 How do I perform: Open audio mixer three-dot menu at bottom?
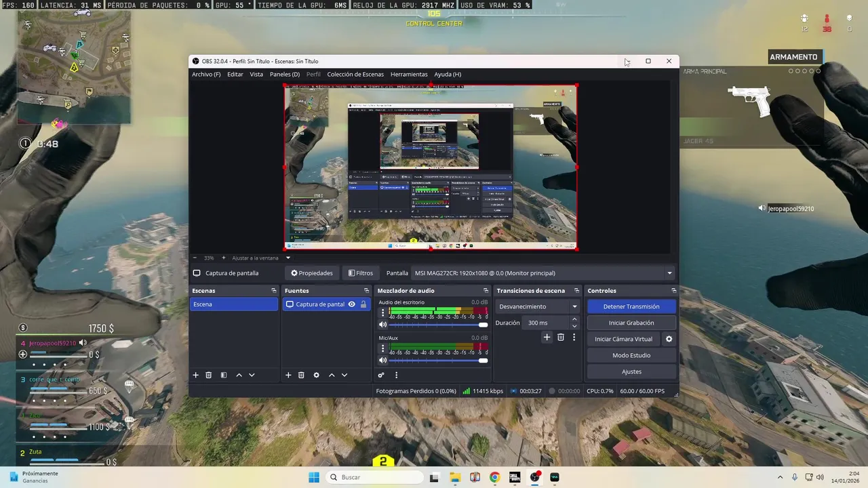[397, 375]
